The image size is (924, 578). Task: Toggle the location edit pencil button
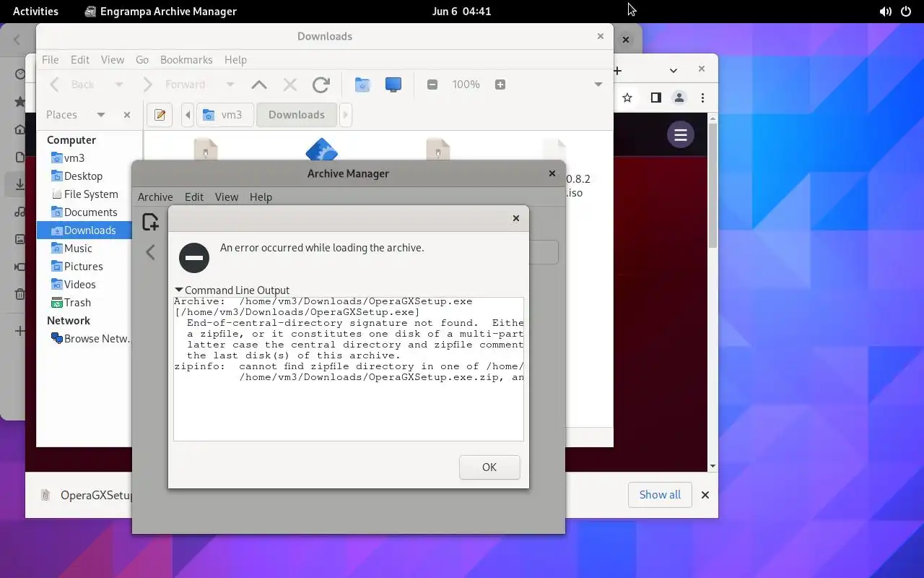[160, 115]
